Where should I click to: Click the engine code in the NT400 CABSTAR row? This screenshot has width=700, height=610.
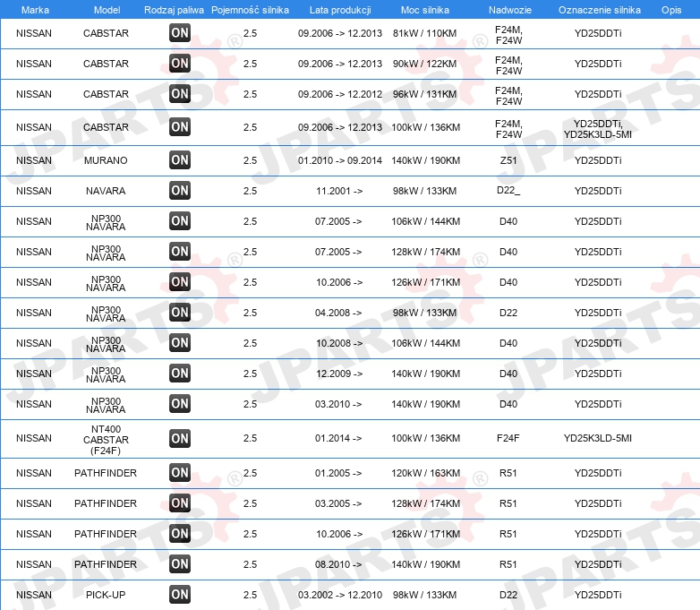pyautogui.click(x=598, y=438)
